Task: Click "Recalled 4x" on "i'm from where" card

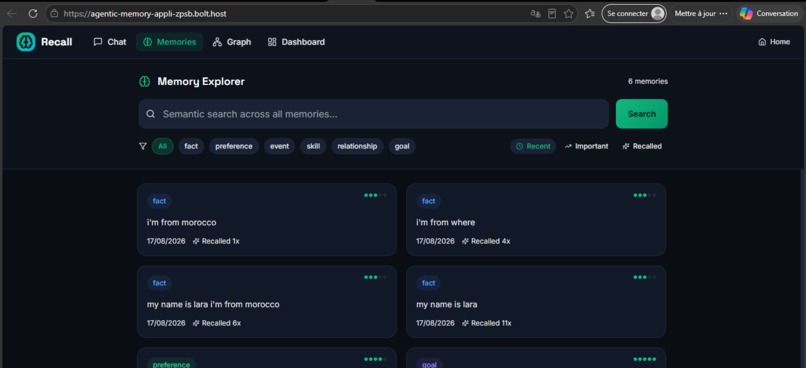Action: point(486,241)
